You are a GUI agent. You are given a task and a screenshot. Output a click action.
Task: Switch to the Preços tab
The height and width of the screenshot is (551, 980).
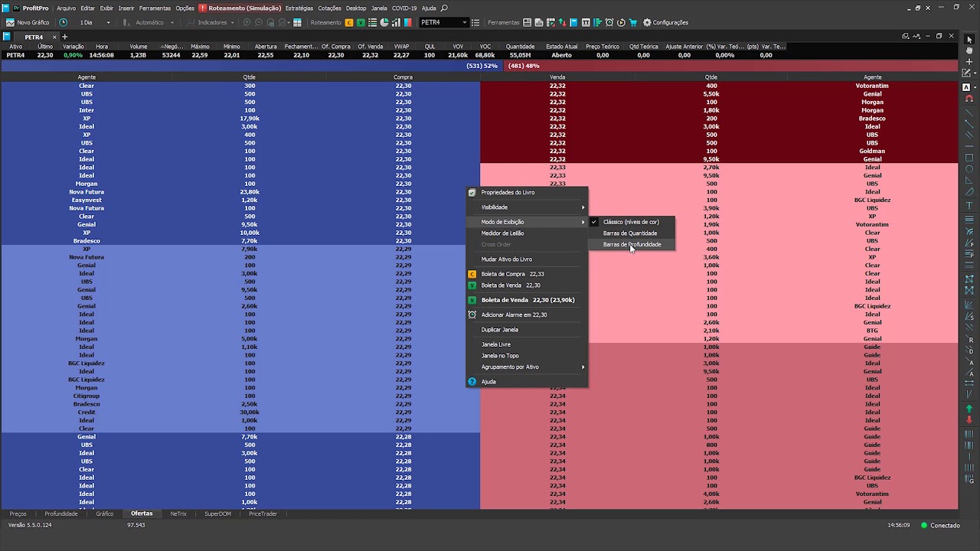click(18, 514)
